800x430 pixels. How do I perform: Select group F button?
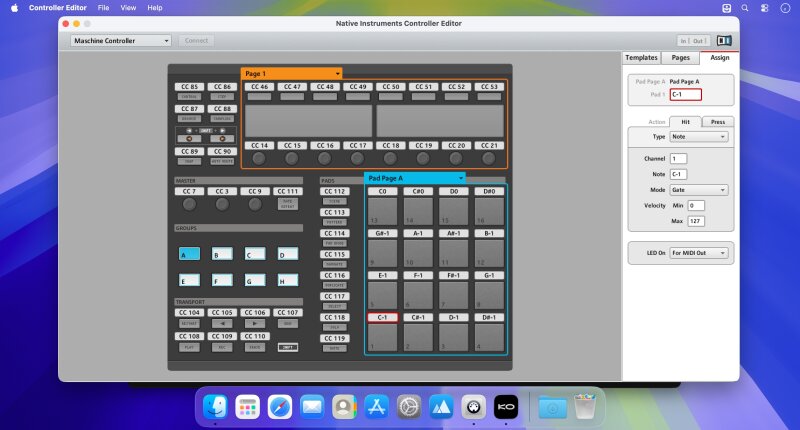[x=222, y=280]
